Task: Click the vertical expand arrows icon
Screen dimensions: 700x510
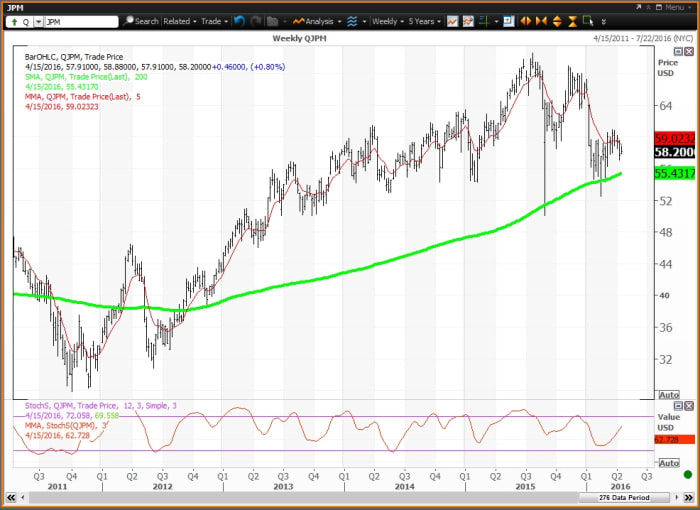Action: pos(557,21)
